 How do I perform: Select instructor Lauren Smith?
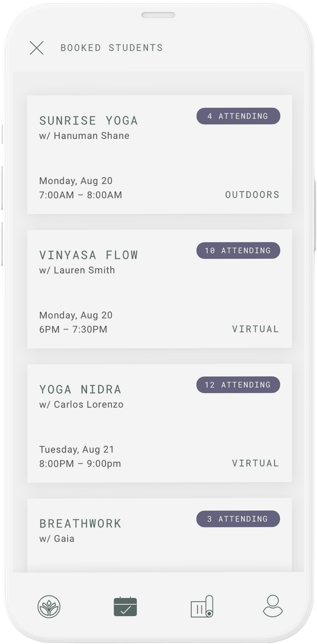[77, 270]
